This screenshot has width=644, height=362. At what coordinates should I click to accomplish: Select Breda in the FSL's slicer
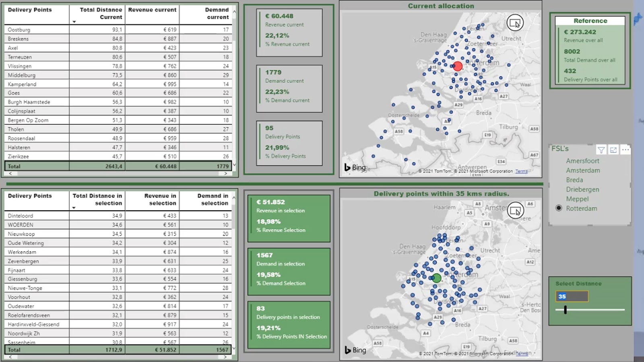point(574,180)
